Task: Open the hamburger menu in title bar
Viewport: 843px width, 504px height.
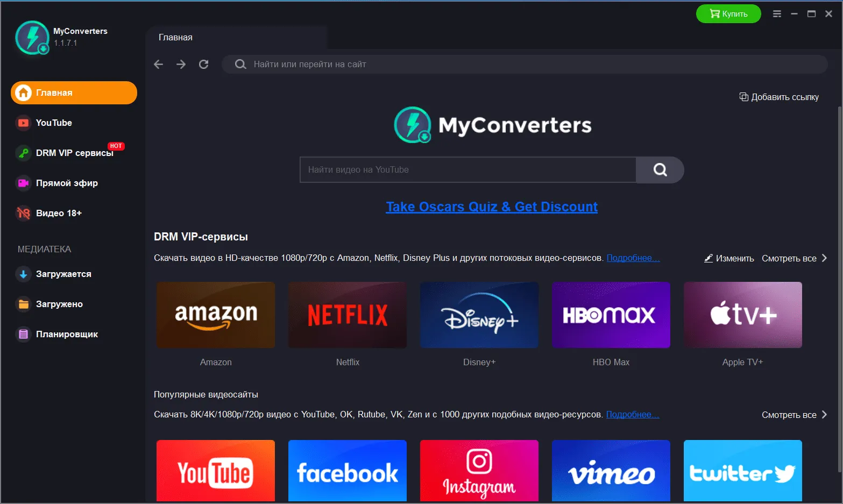Action: [x=777, y=14]
